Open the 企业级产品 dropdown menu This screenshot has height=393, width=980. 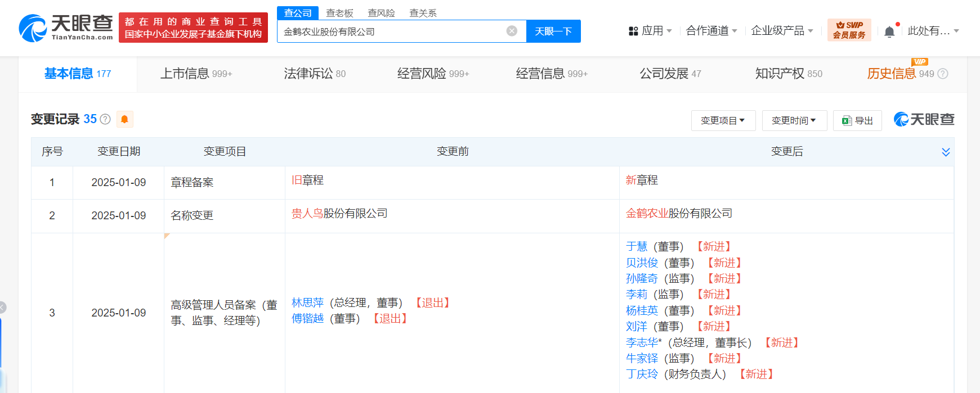tap(782, 31)
